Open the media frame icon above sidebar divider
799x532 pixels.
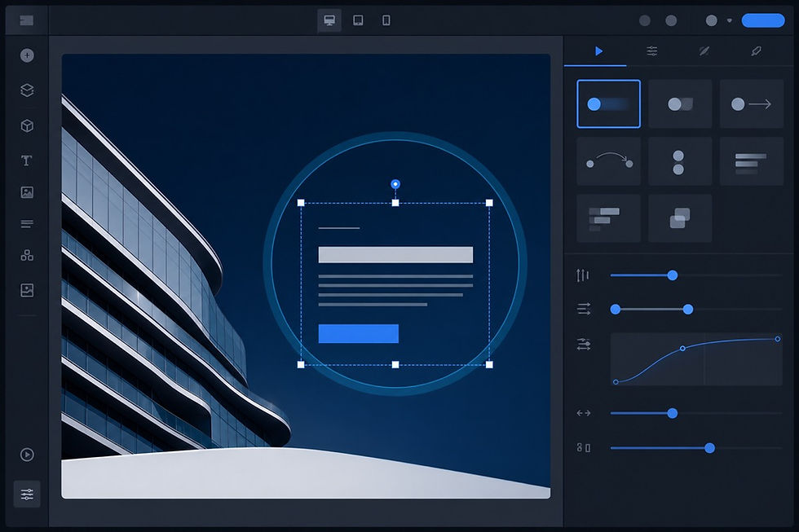point(27,290)
